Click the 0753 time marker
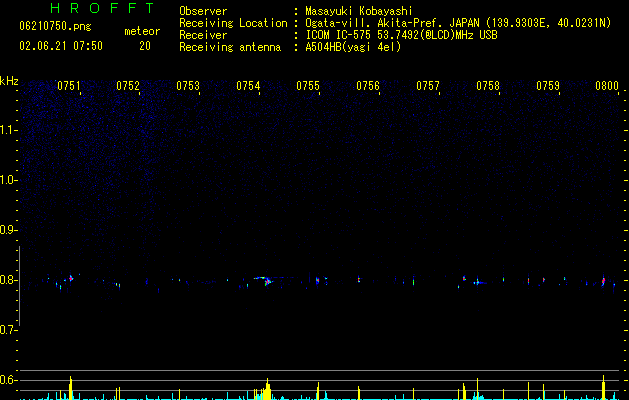This screenshot has height=400, width=629. 188,86
